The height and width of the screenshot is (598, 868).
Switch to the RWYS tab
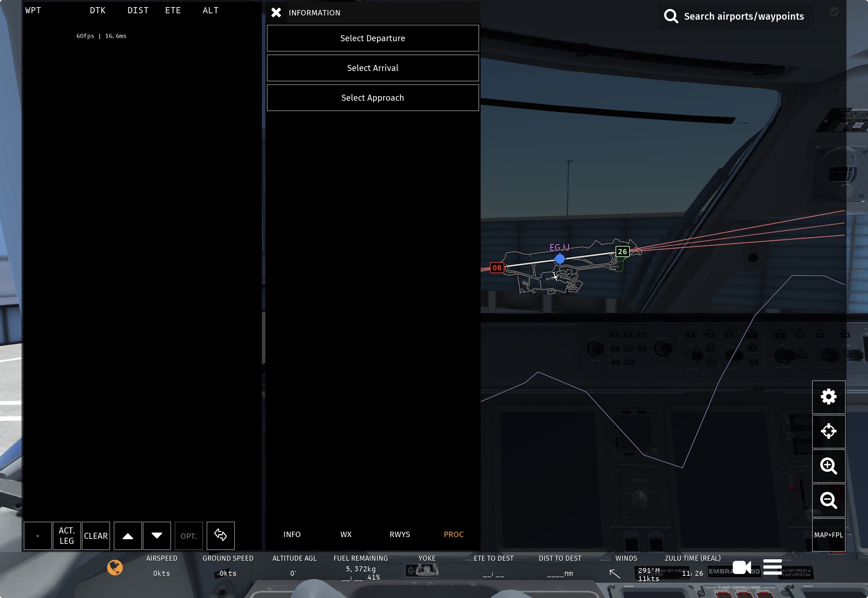point(400,534)
